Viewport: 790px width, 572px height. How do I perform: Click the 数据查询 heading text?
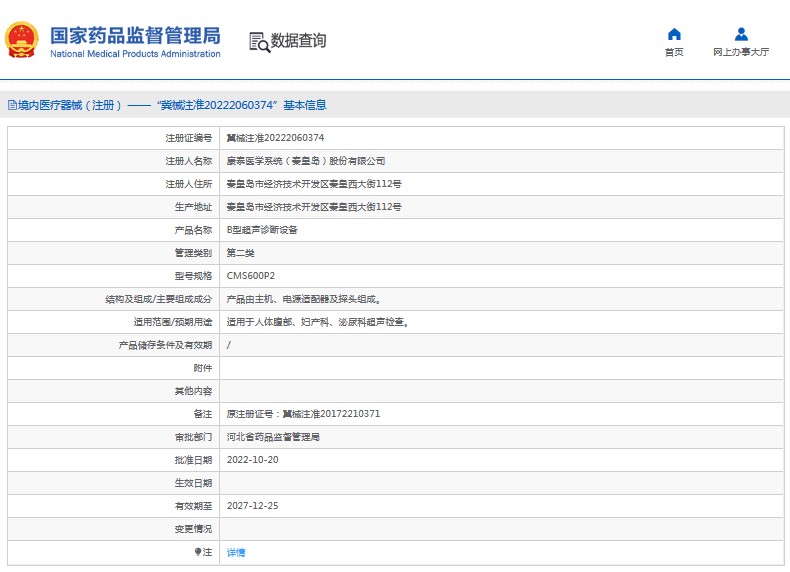[298, 41]
